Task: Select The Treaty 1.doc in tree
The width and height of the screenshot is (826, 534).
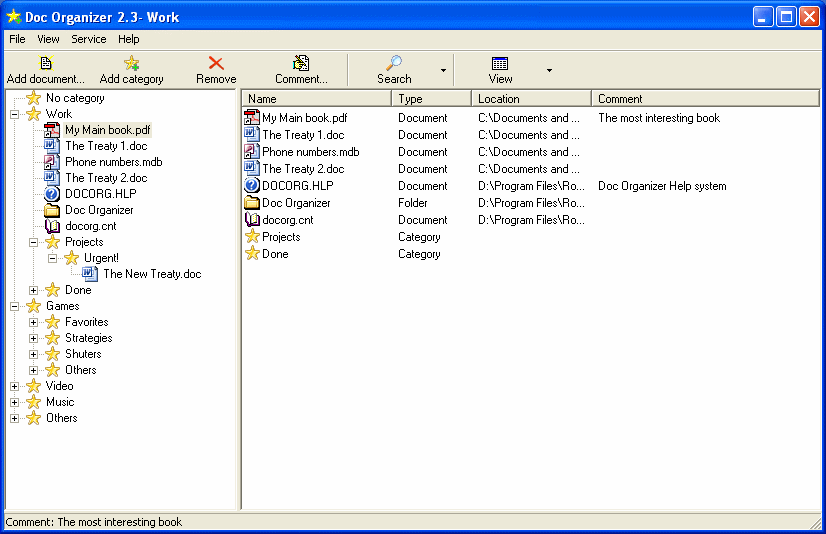Action: click(106, 146)
